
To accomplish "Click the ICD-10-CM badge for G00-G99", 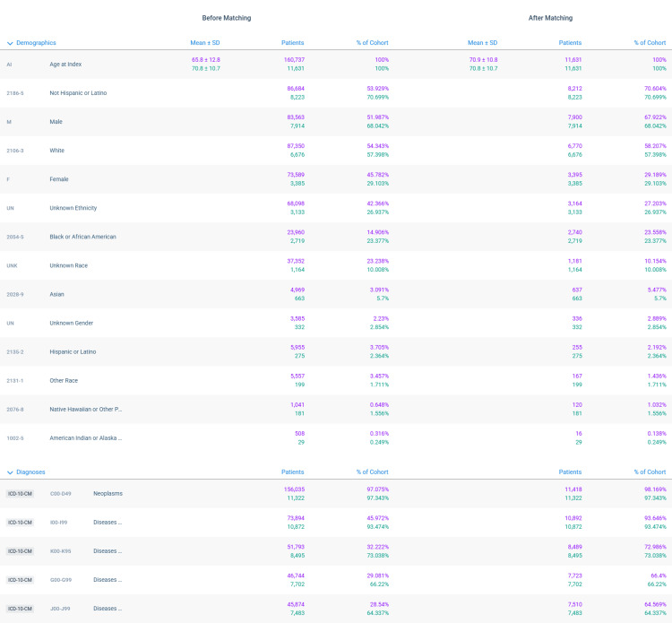I will 20,580.
